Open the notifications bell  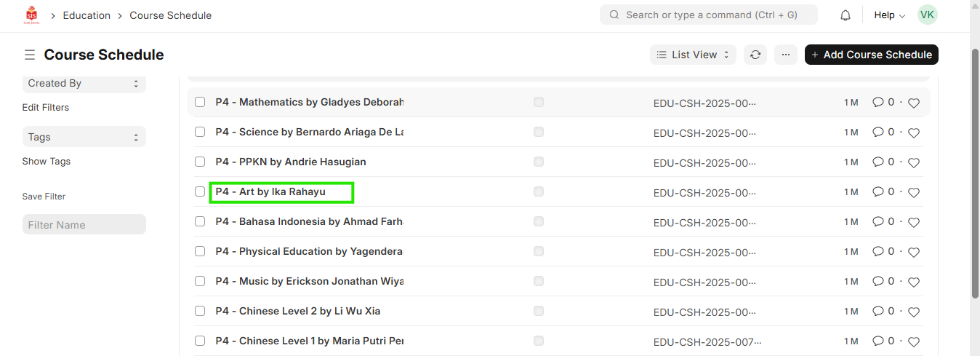(846, 15)
